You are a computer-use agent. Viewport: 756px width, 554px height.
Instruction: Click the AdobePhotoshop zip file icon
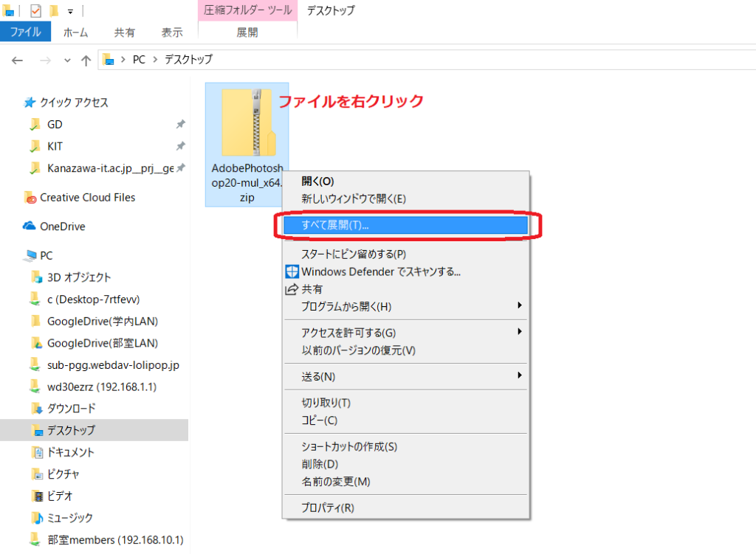pos(247,122)
